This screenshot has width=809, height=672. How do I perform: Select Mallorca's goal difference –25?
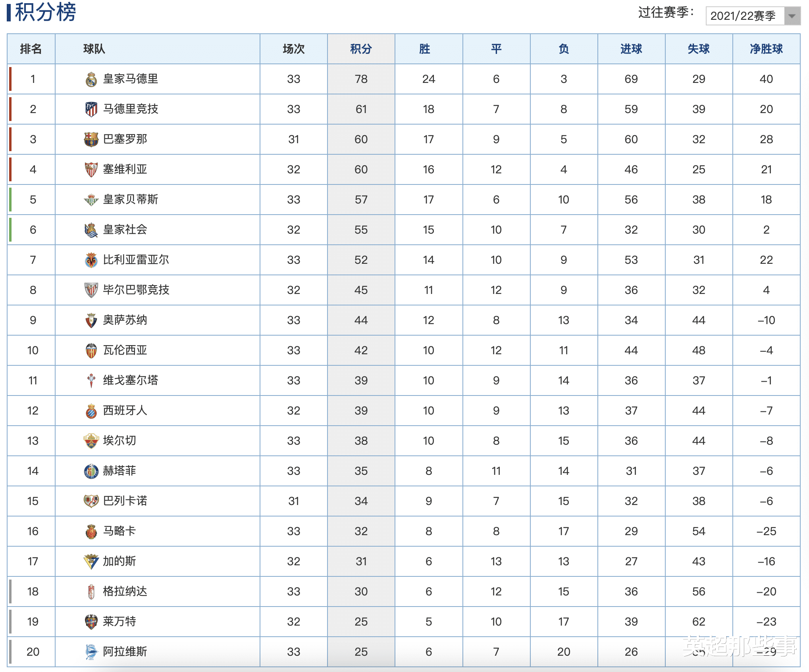pos(766,531)
